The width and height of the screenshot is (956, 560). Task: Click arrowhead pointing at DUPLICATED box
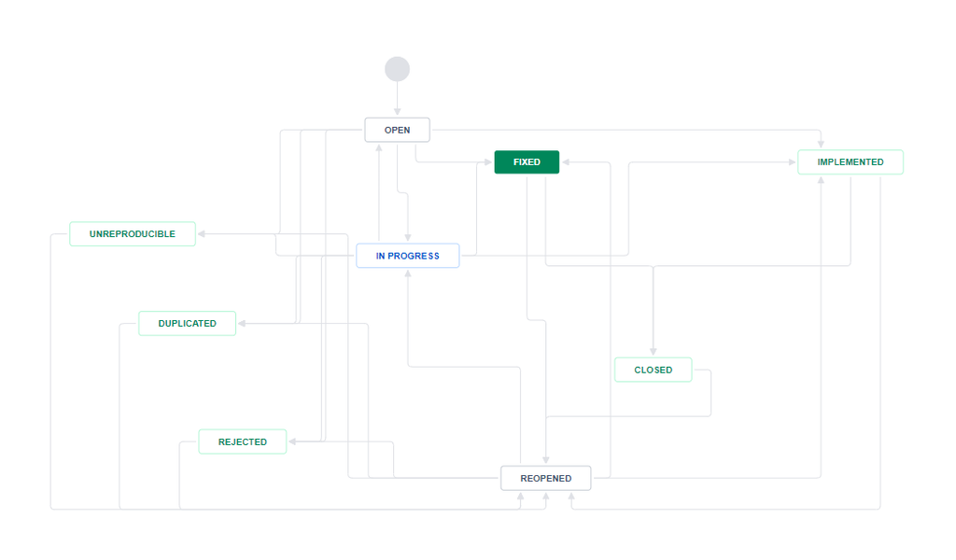(242, 324)
